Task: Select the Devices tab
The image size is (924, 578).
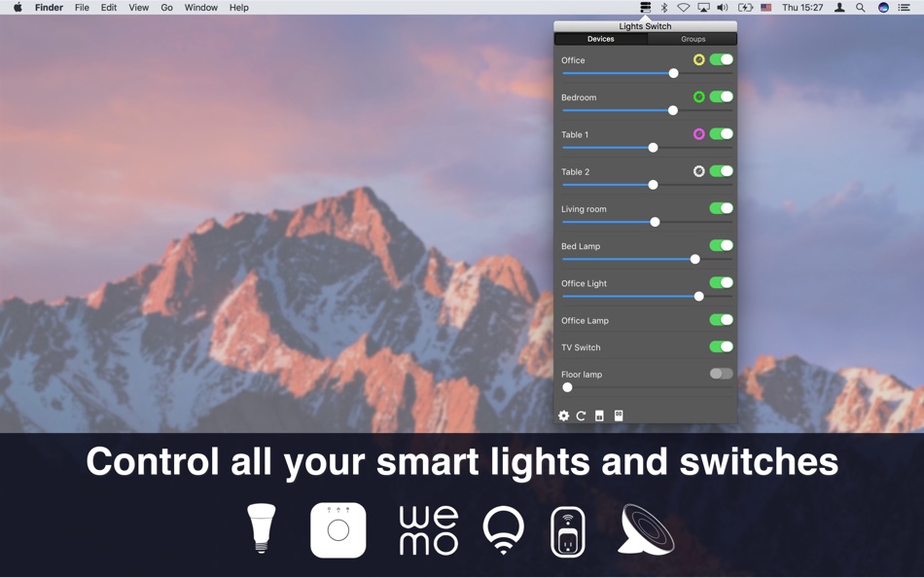Action: click(x=600, y=39)
